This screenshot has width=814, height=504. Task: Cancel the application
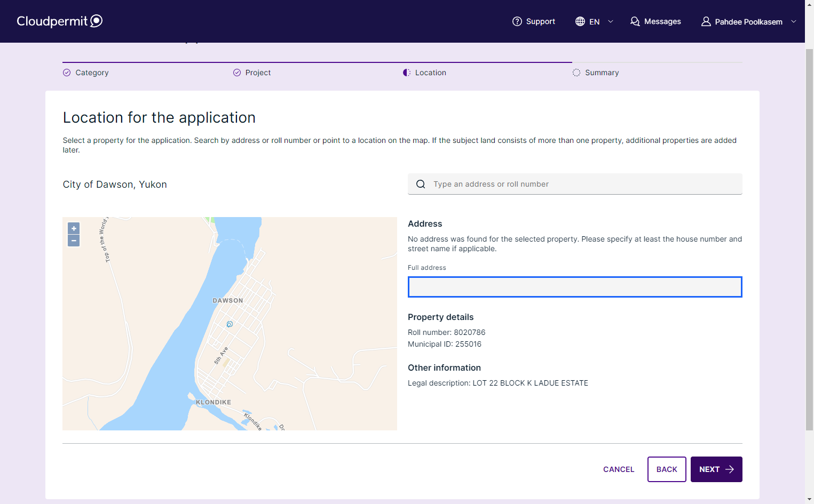pyautogui.click(x=619, y=469)
